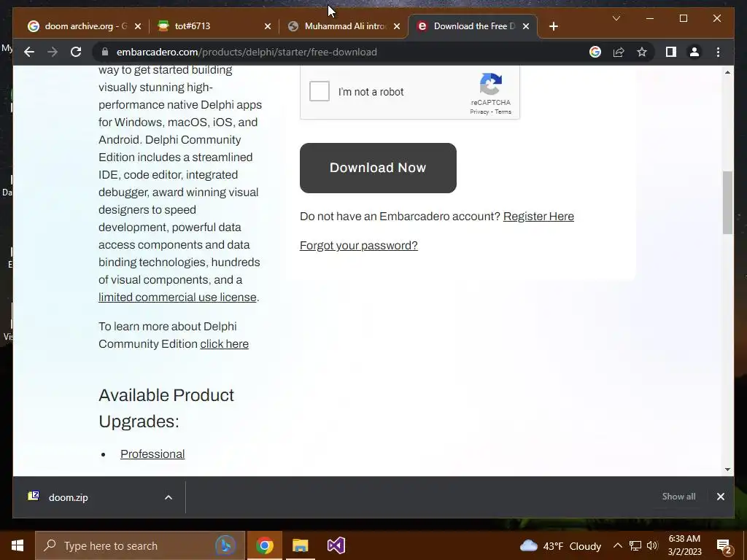This screenshot has width=747, height=560.
Task: Click the scrollbar up arrow
Action: [727, 72]
